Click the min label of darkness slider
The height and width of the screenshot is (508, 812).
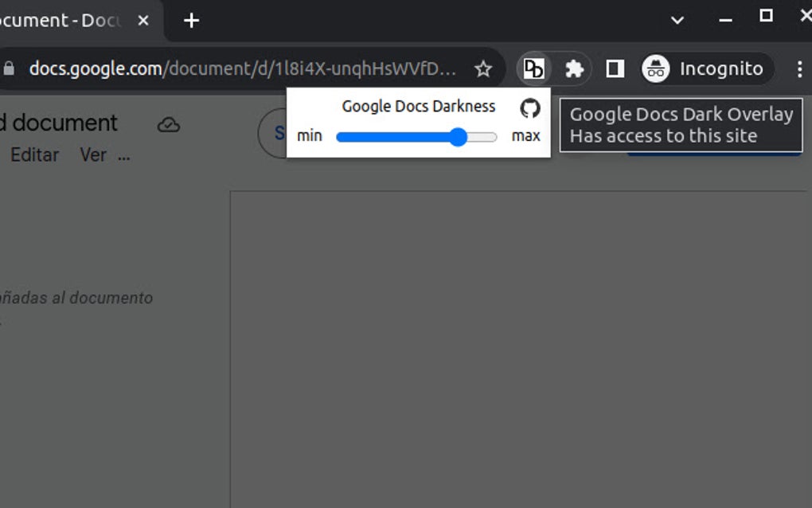(x=309, y=135)
